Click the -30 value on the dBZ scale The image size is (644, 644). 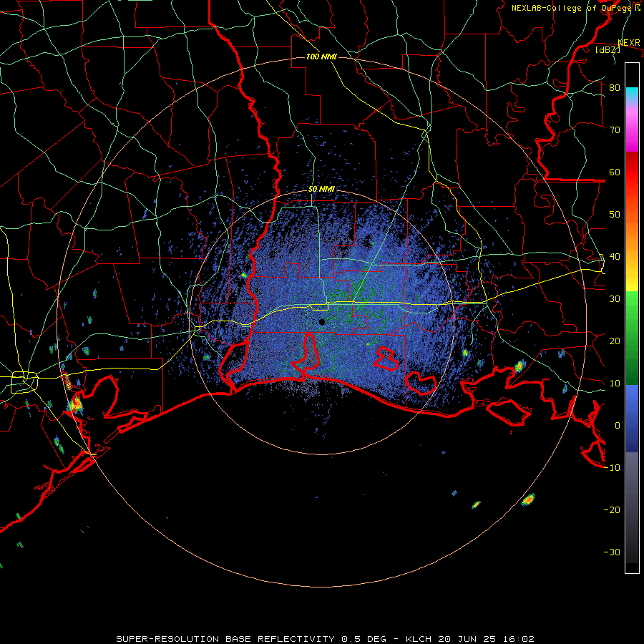point(612,552)
